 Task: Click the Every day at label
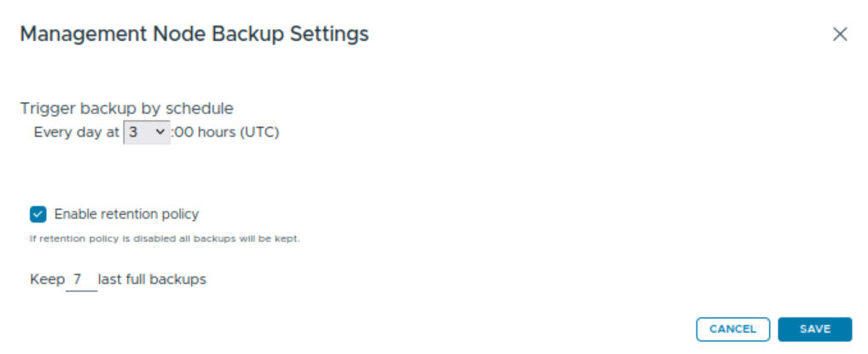(76, 132)
